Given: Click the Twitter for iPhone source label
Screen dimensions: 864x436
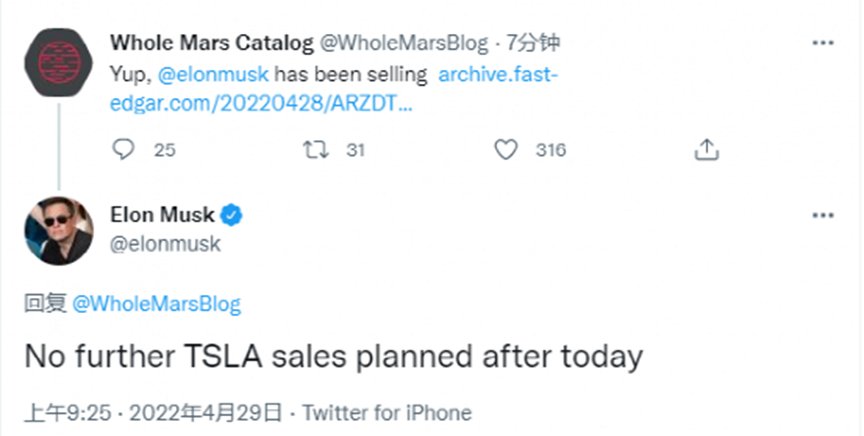Looking at the screenshot, I should 386,412.
